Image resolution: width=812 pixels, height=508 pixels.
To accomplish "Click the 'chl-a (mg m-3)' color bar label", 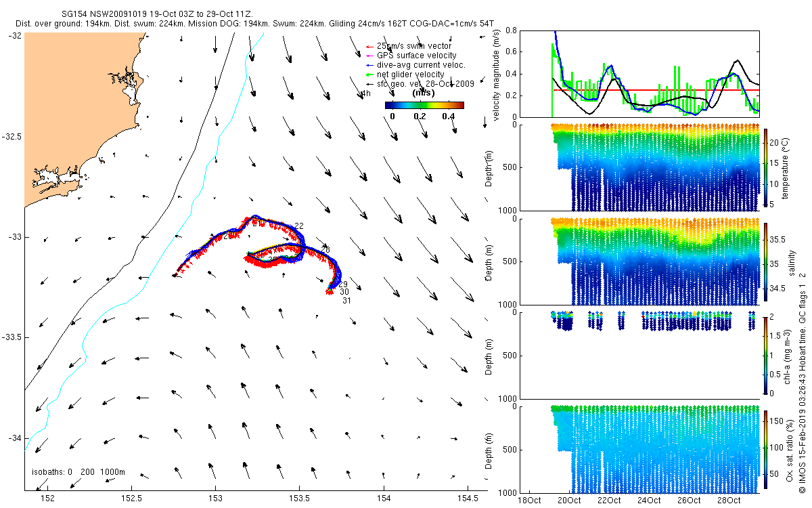I will 788,356.
